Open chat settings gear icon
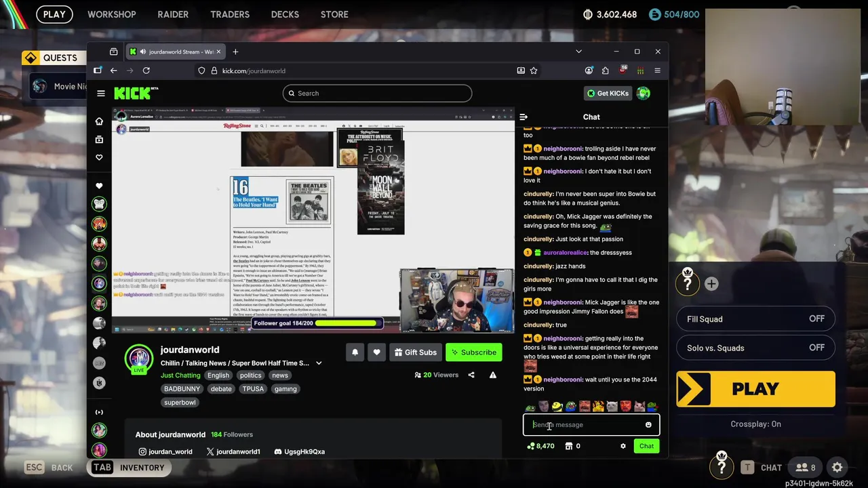 click(623, 446)
